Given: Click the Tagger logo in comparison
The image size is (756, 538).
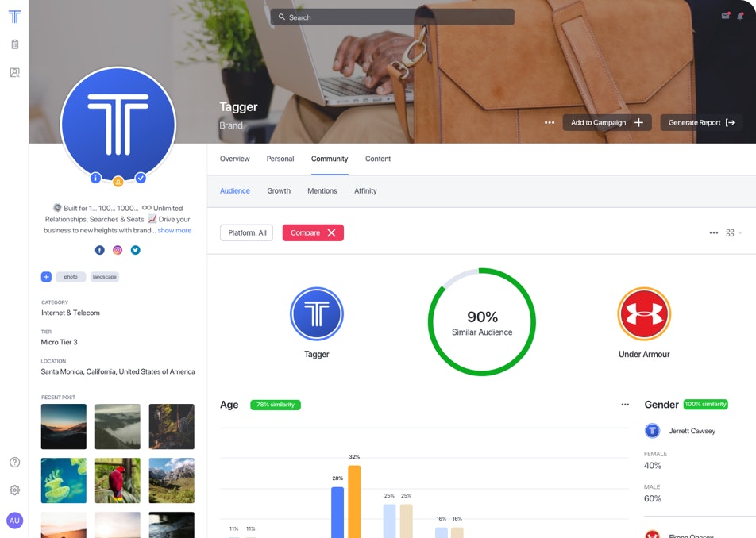Looking at the screenshot, I should click(x=317, y=314).
